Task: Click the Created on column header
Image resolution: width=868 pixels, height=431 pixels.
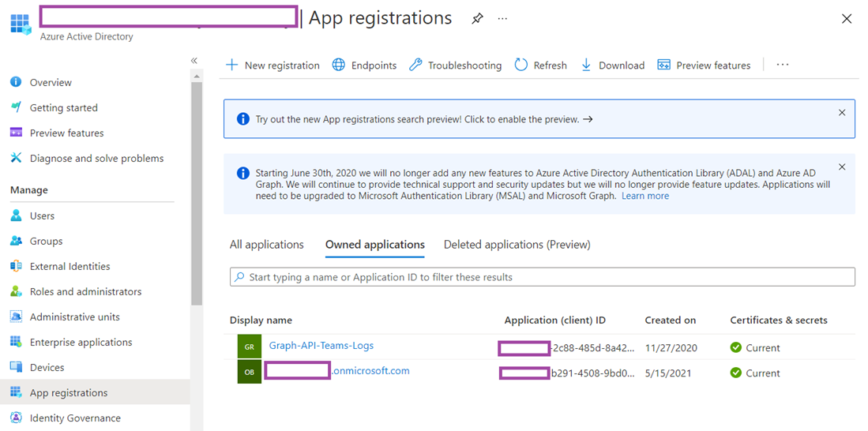Action: (671, 320)
